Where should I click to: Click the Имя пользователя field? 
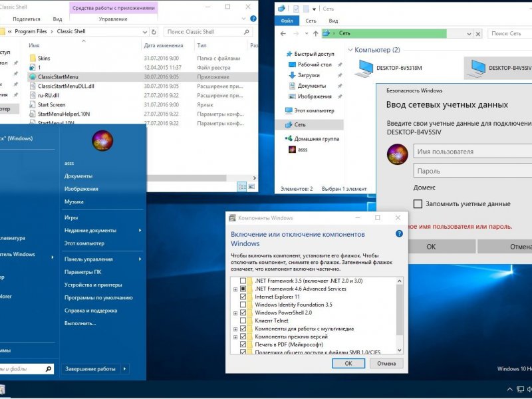pos(473,152)
